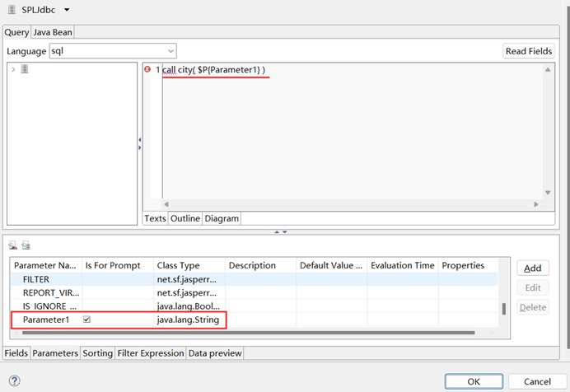
Task: Open the Language sql dropdown
Action: click(x=112, y=51)
